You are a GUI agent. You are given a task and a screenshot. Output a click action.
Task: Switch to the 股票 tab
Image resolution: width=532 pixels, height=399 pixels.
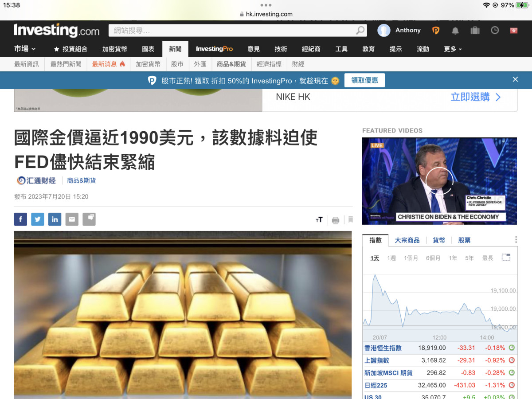coord(465,240)
